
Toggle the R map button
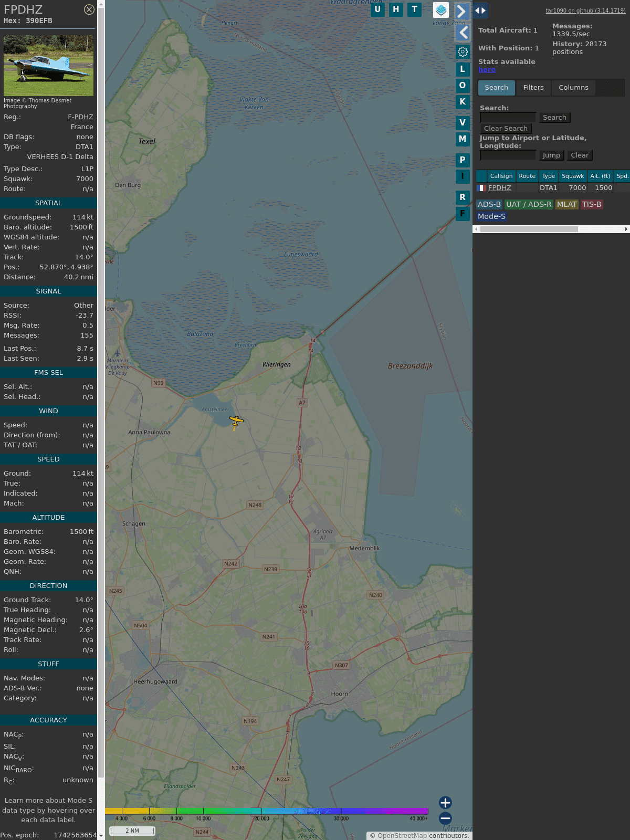point(463,197)
